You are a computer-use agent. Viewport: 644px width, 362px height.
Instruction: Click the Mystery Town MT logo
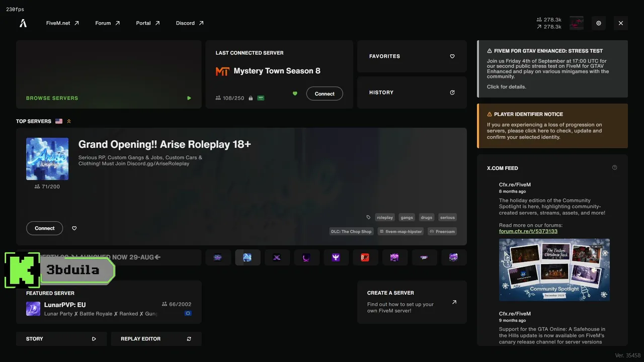point(222,71)
